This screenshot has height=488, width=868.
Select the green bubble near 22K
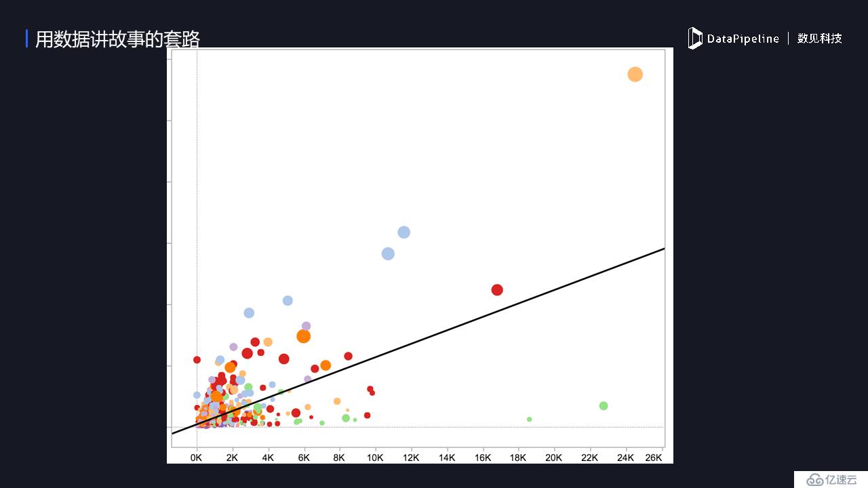(604, 406)
